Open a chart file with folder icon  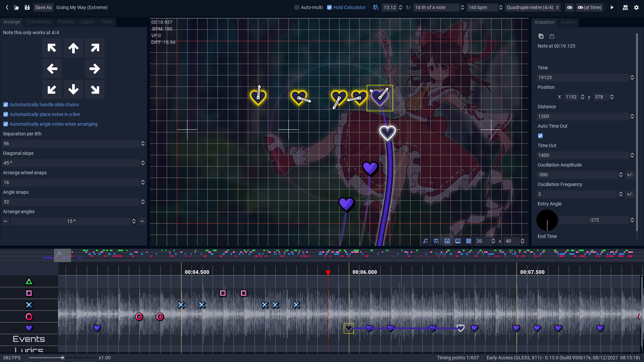click(16, 7)
